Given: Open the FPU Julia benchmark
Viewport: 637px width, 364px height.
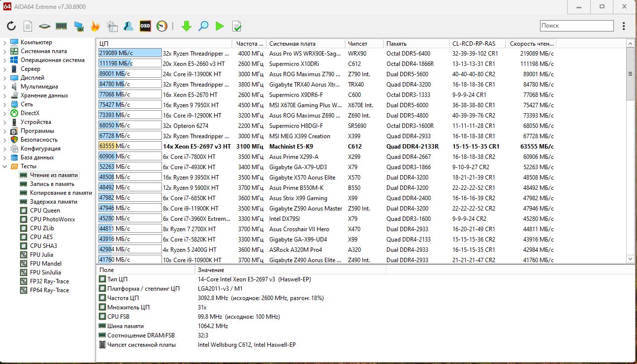Looking at the screenshot, I should pyautogui.click(x=41, y=255).
